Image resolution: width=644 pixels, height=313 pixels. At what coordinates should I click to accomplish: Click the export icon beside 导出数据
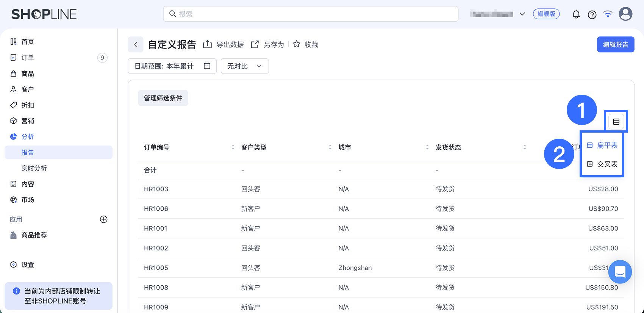tap(207, 44)
